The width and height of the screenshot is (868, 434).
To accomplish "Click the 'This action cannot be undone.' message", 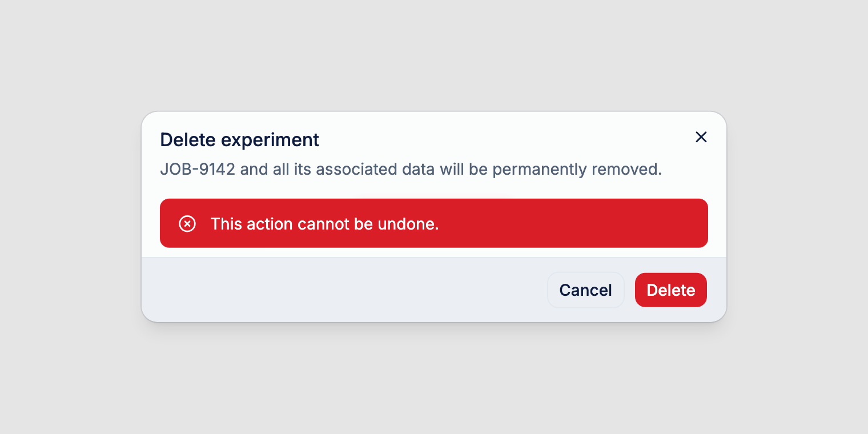I will tap(324, 224).
